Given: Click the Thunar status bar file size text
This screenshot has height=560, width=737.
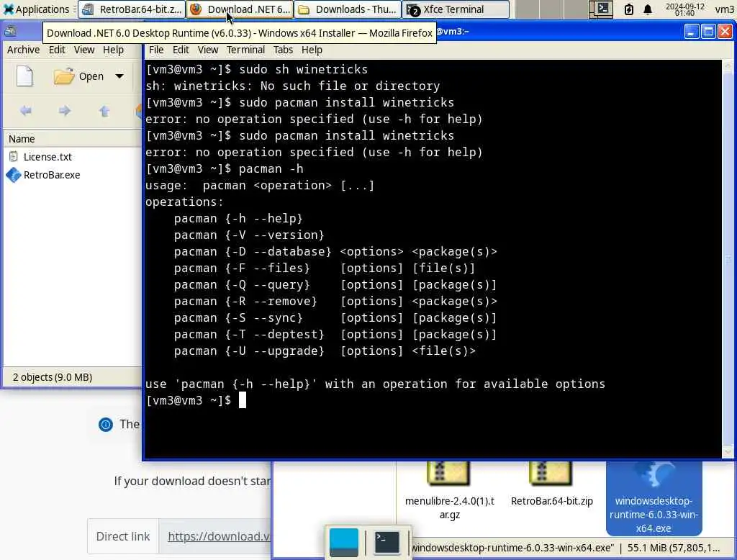Looking at the screenshot, I should click(673, 548).
